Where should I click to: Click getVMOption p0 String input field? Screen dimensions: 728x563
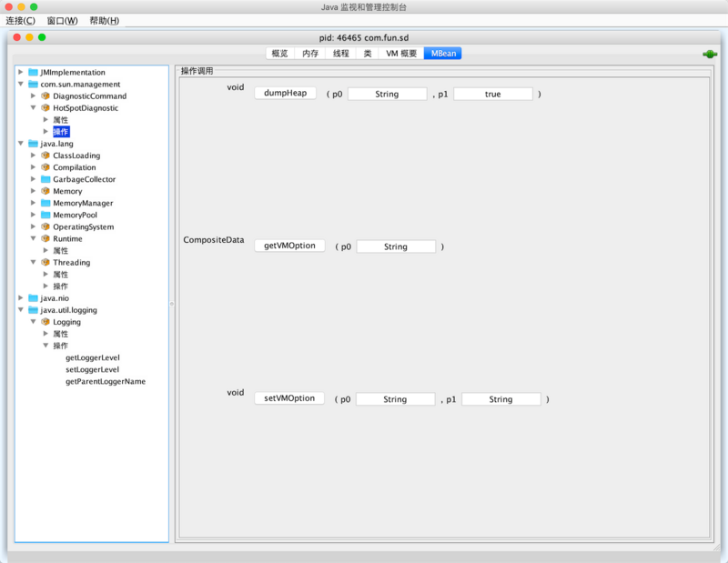coord(396,246)
